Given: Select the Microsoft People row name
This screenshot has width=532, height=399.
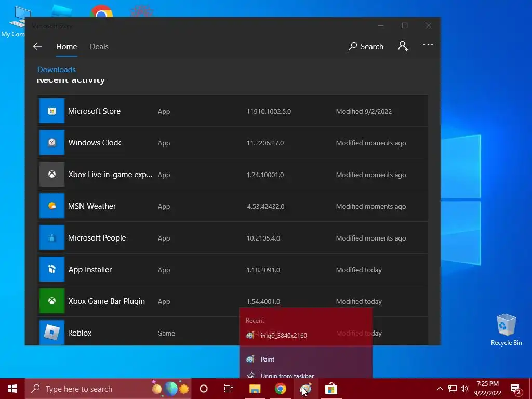Looking at the screenshot, I should tap(97, 238).
